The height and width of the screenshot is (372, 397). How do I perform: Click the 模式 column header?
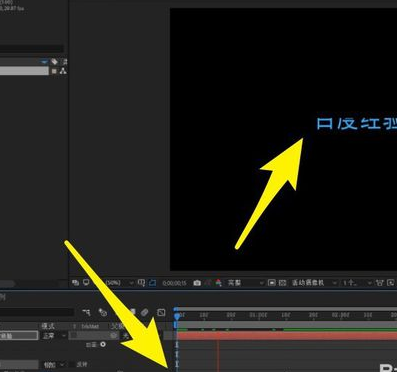(48, 326)
